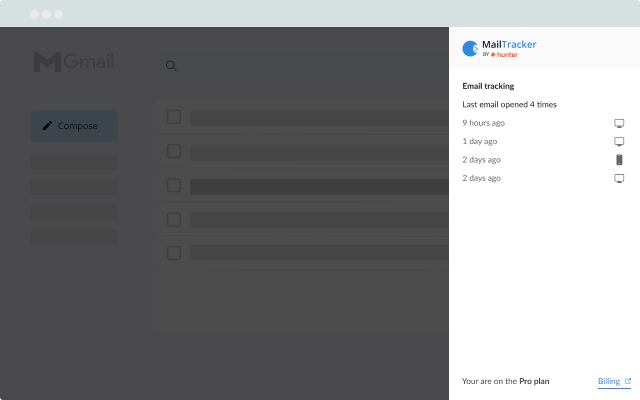The height and width of the screenshot is (400, 640).
Task: Tick the first email row checkbox
Action: tap(174, 117)
